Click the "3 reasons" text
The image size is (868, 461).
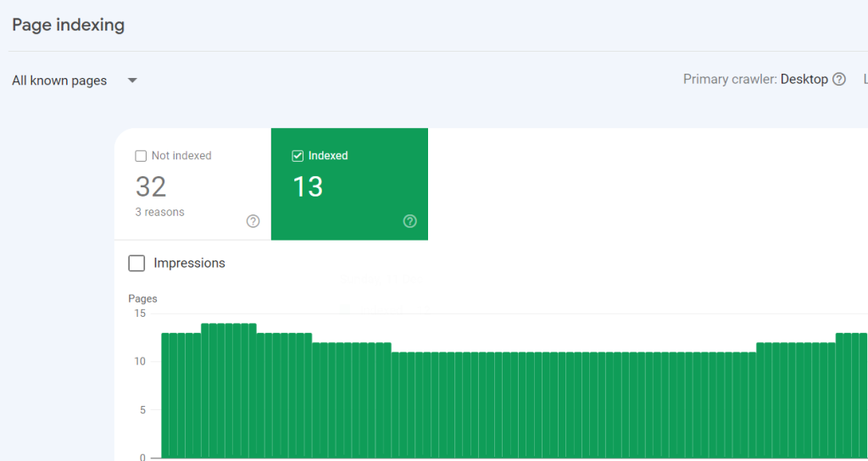tap(159, 212)
